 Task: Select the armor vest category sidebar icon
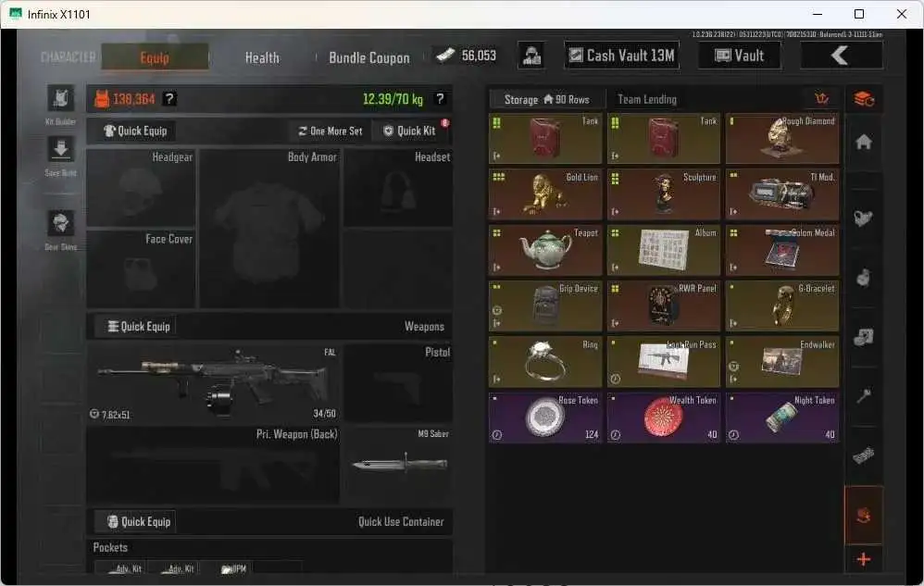863,218
